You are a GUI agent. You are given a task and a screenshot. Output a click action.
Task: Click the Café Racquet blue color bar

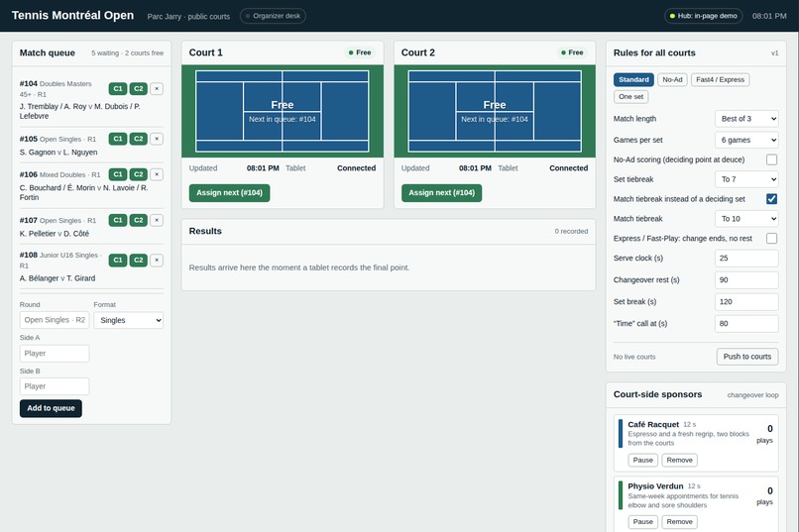tap(621, 433)
